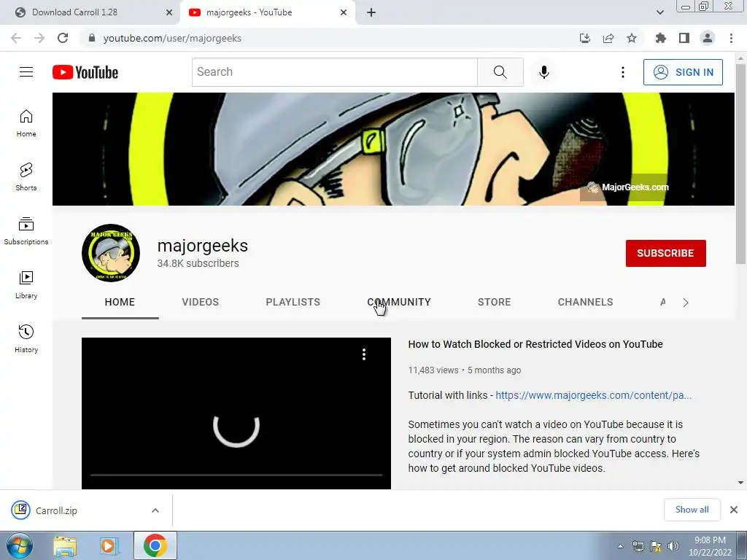This screenshot has height=560, width=747.
Task: Share this page from address bar
Action: click(608, 38)
